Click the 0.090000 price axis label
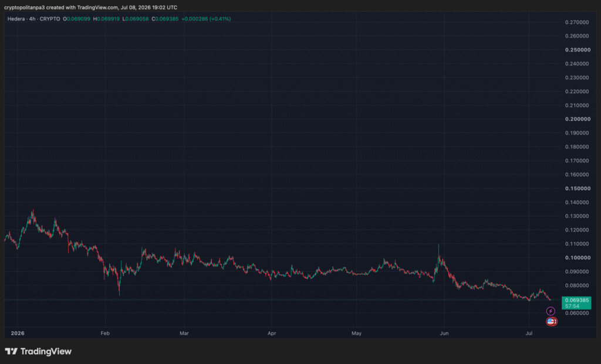Image resolution: width=601 pixels, height=364 pixels. point(577,271)
